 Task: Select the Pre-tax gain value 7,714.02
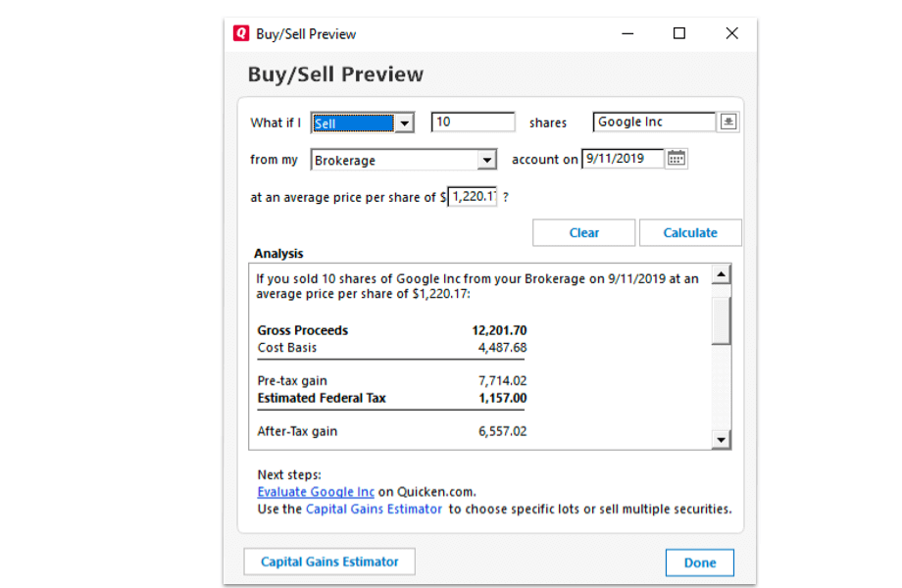point(502,381)
